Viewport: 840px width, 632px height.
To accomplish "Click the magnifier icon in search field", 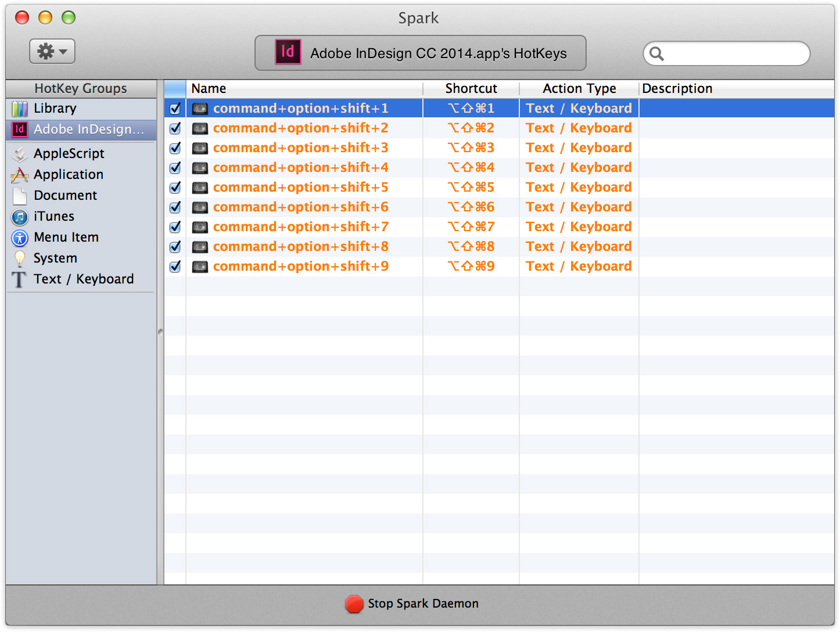I will pos(657,53).
